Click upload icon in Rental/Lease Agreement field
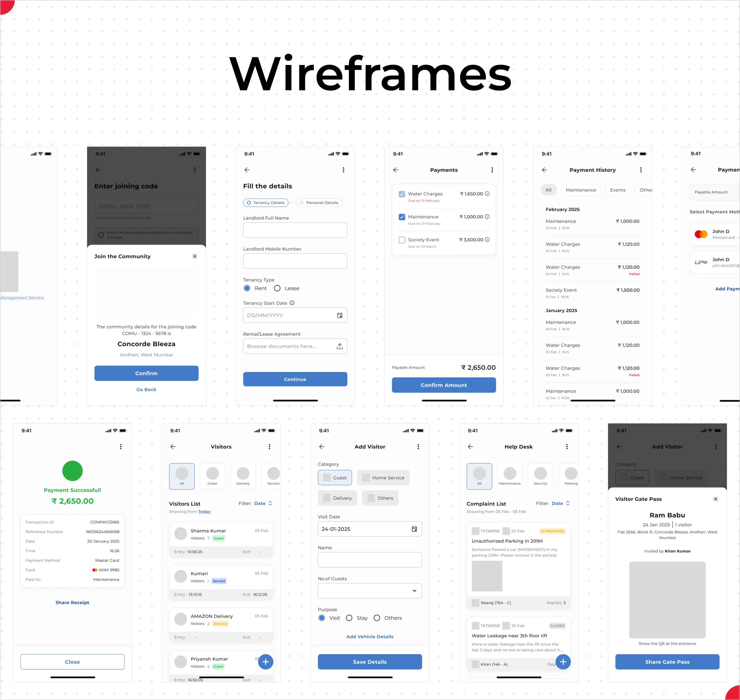 click(x=339, y=346)
